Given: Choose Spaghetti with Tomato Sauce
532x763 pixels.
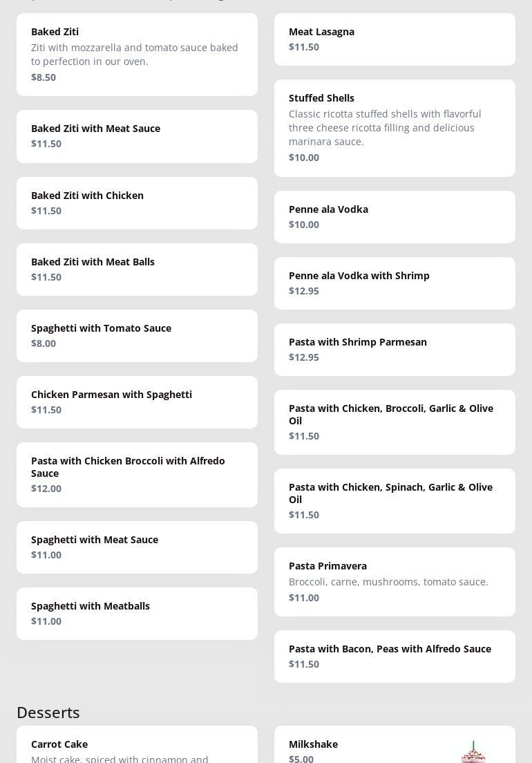Looking at the screenshot, I should (x=137, y=336).
